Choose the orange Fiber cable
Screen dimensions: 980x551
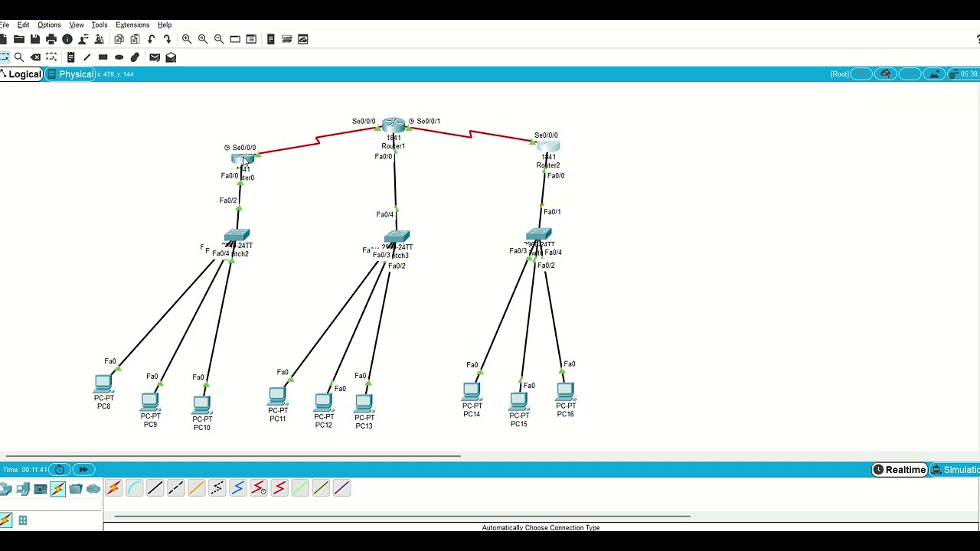click(x=196, y=488)
